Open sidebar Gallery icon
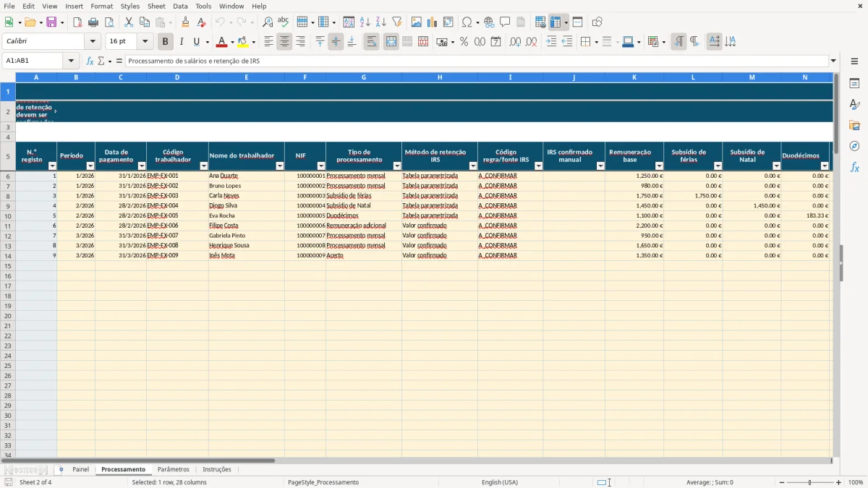 click(854, 125)
